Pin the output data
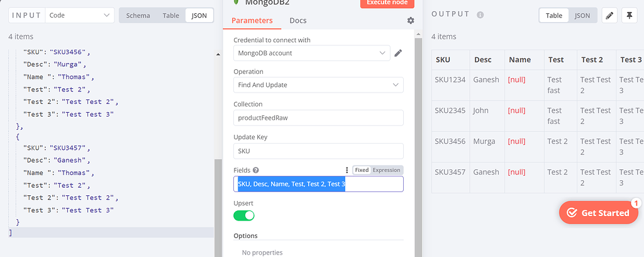Screen dimensions: 644x257 point(630,16)
